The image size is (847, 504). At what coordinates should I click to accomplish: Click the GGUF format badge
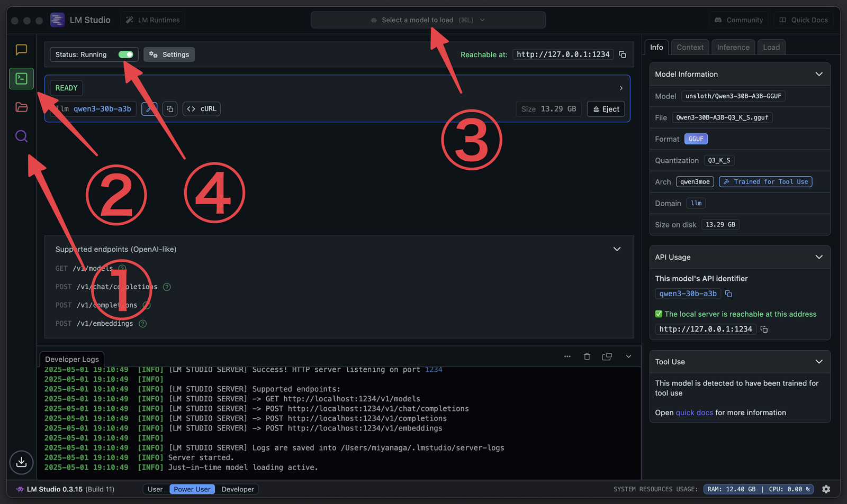pyautogui.click(x=696, y=139)
